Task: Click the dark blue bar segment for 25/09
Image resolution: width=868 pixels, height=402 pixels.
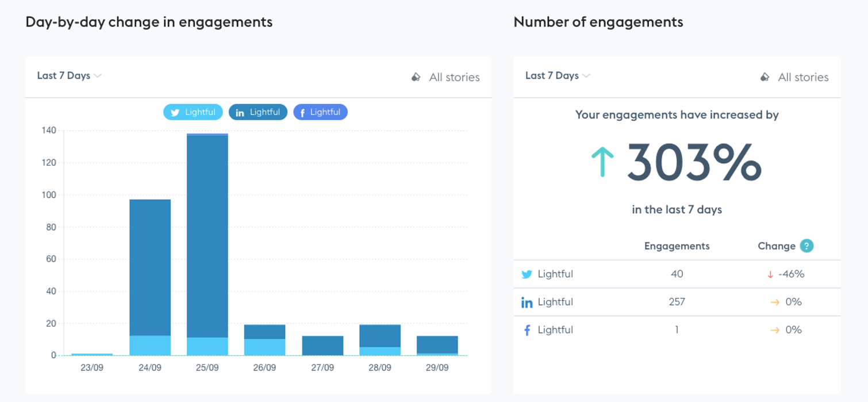Action: point(208,236)
